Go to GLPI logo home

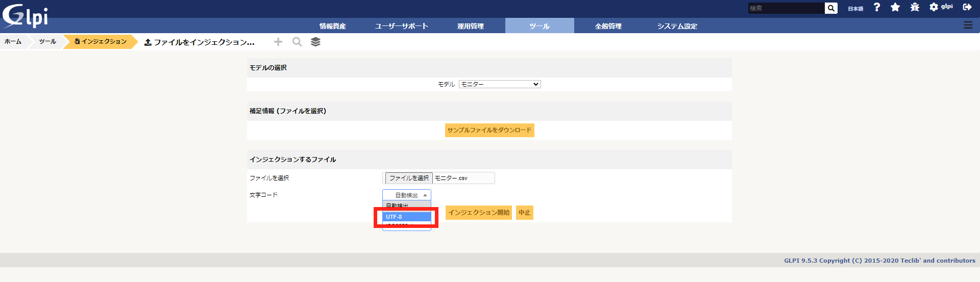26,15
